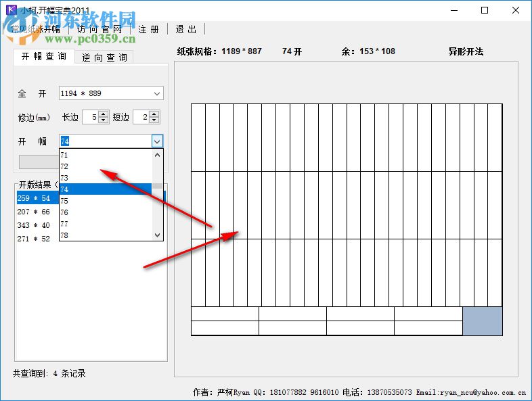Decrease the 长边 trim value

pyautogui.click(x=104, y=120)
